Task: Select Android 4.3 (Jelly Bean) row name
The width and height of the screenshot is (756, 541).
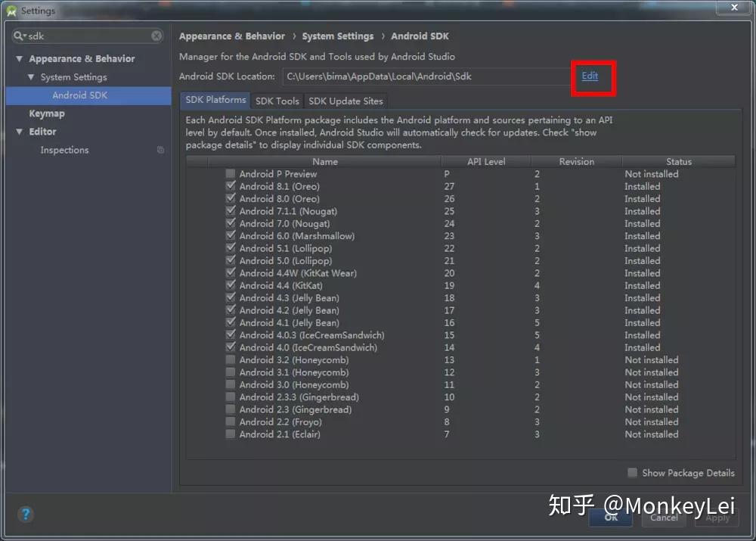Action: click(290, 298)
